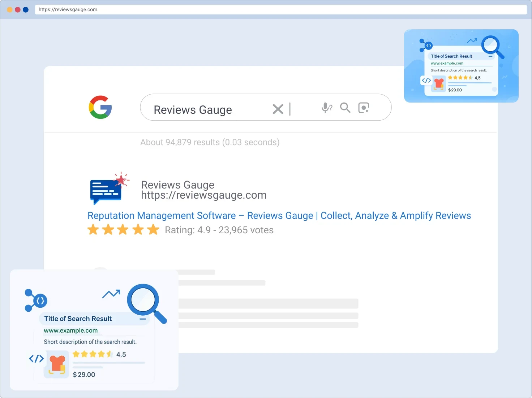Click the Google logo
Viewport: 532px width, 398px height.
(x=100, y=107)
